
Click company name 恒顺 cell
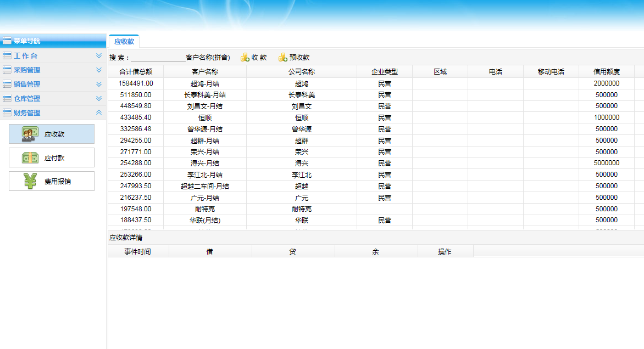point(302,117)
